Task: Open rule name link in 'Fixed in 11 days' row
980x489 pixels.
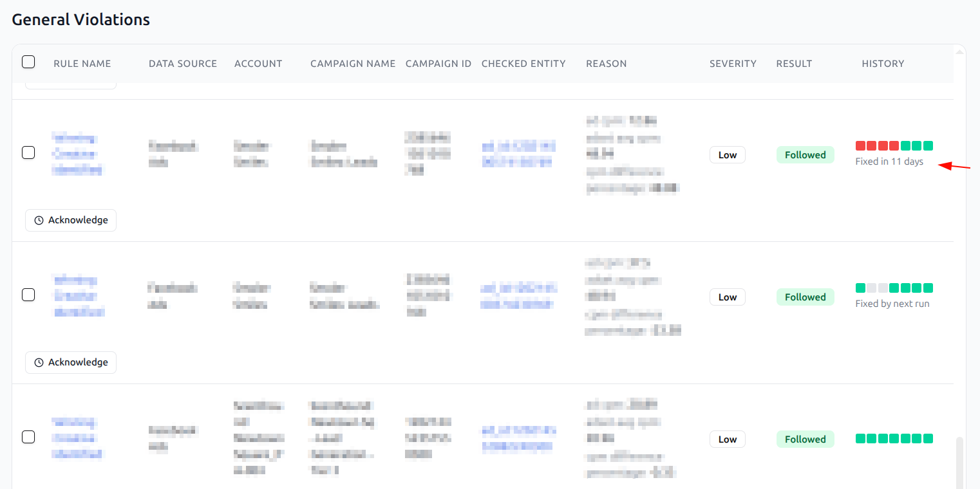Action: click(x=77, y=154)
